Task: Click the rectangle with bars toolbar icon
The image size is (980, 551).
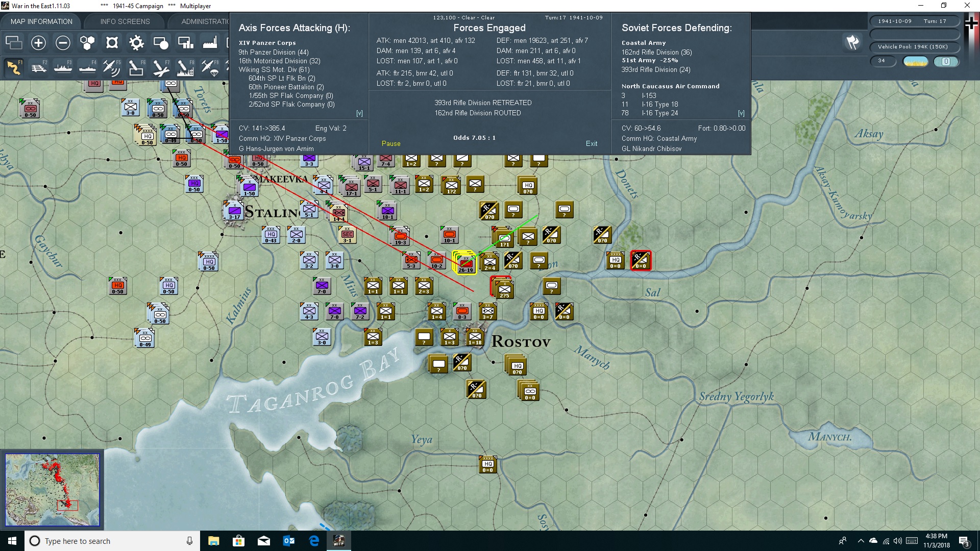Action: click(185, 43)
